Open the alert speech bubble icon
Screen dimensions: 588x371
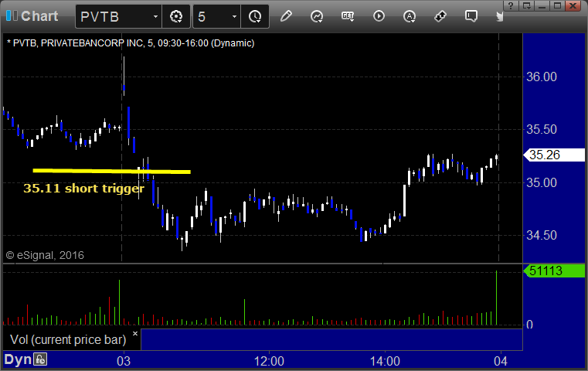point(471,16)
